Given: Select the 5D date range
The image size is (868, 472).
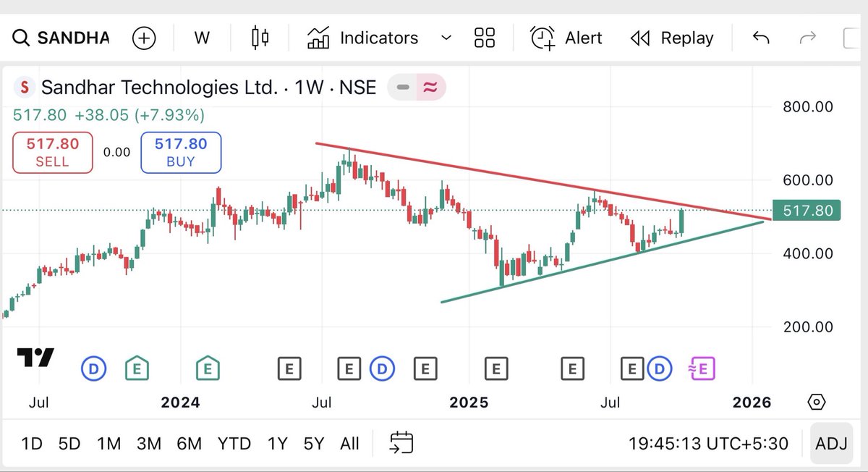Looking at the screenshot, I should (69, 443).
